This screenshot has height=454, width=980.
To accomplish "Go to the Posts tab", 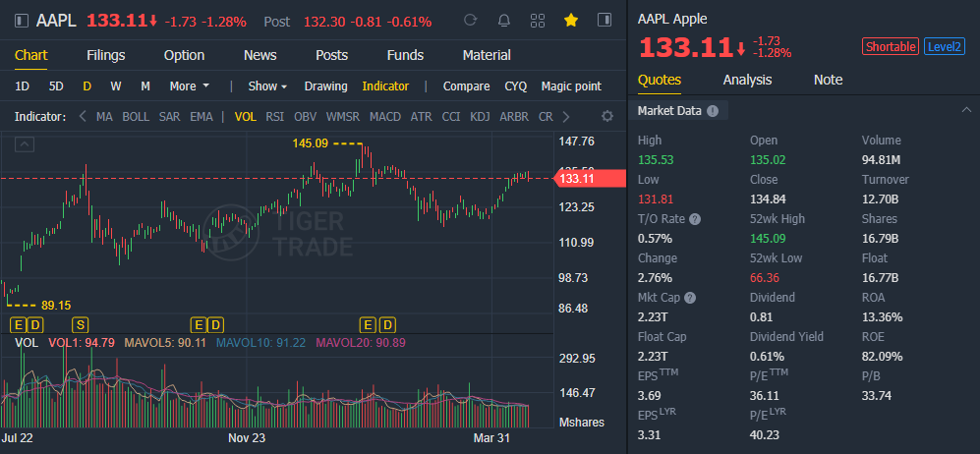I will click(331, 55).
